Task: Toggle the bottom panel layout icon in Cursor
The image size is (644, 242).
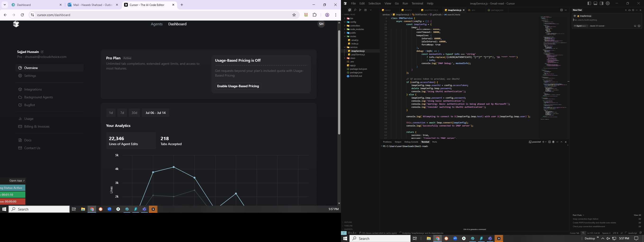Action: click(x=595, y=3)
